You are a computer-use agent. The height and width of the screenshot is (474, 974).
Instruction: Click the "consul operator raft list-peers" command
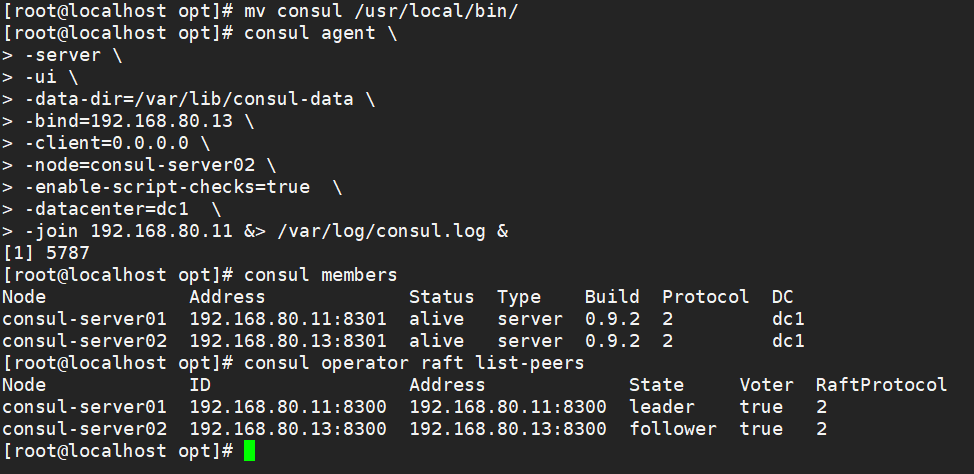(x=413, y=363)
